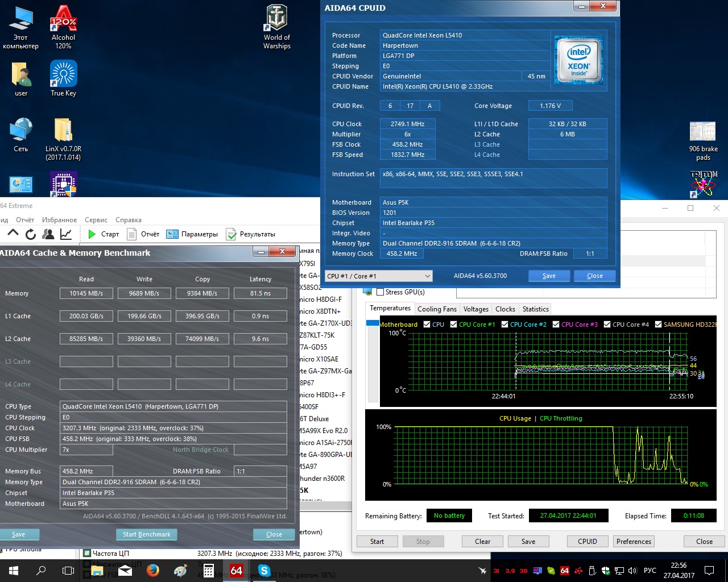
Task: Switch to AIDA64 on the taskbar
Action: pyautogui.click(x=237, y=571)
